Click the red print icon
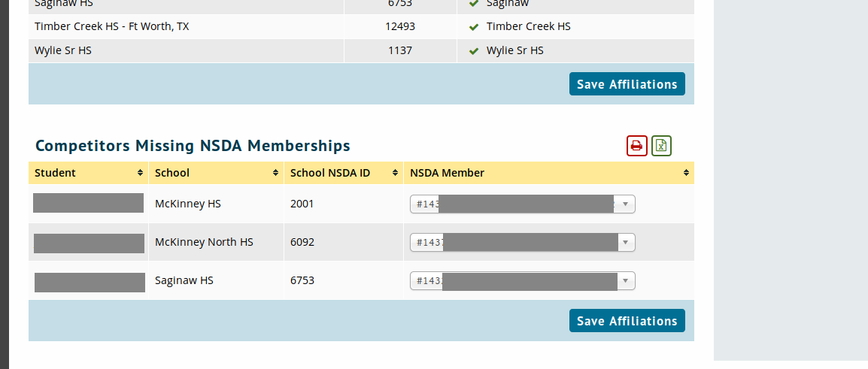The height and width of the screenshot is (369, 868). (x=636, y=146)
